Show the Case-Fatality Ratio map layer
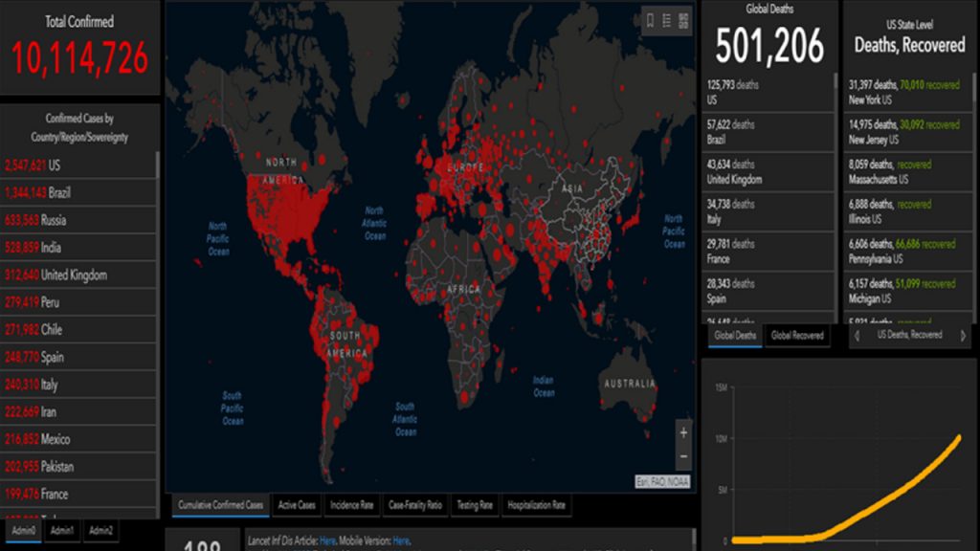Image resolution: width=980 pixels, height=551 pixels. [x=415, y=505]
